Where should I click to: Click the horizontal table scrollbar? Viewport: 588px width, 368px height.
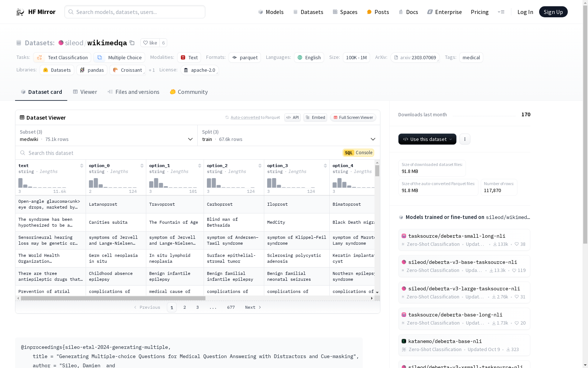(x=113, y=298)
